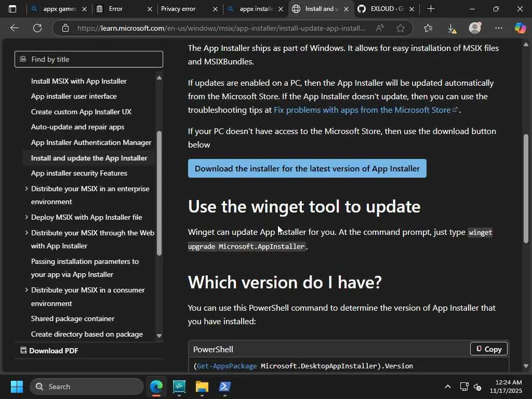
Task: Open 'Create custom App Installer UX' article
Action: (x=81, y=112)
